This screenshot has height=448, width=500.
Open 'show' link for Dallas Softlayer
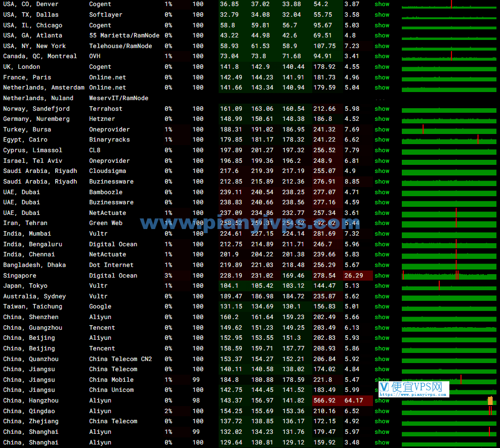click(x=382, y=15)
